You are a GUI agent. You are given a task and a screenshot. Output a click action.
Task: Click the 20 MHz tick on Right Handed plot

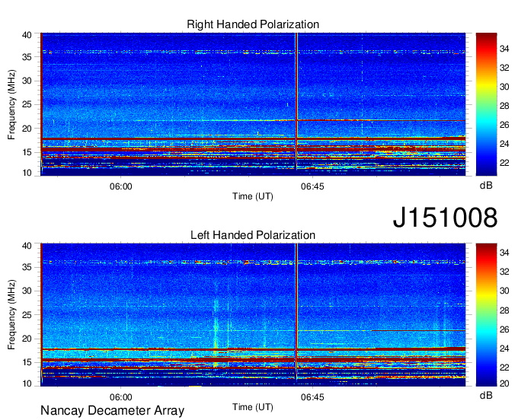[27, 129]
